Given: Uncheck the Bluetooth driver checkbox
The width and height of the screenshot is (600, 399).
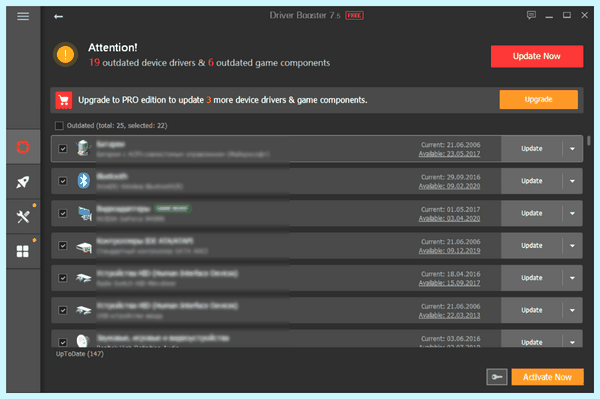Looking at the screenshot, I should [x=63, y=181].
